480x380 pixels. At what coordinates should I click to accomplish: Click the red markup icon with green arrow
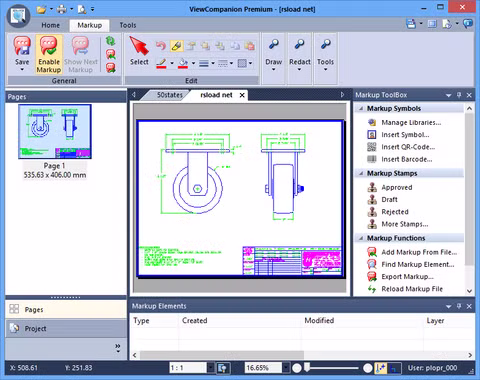pyautogui.click(x=110, y=54)
